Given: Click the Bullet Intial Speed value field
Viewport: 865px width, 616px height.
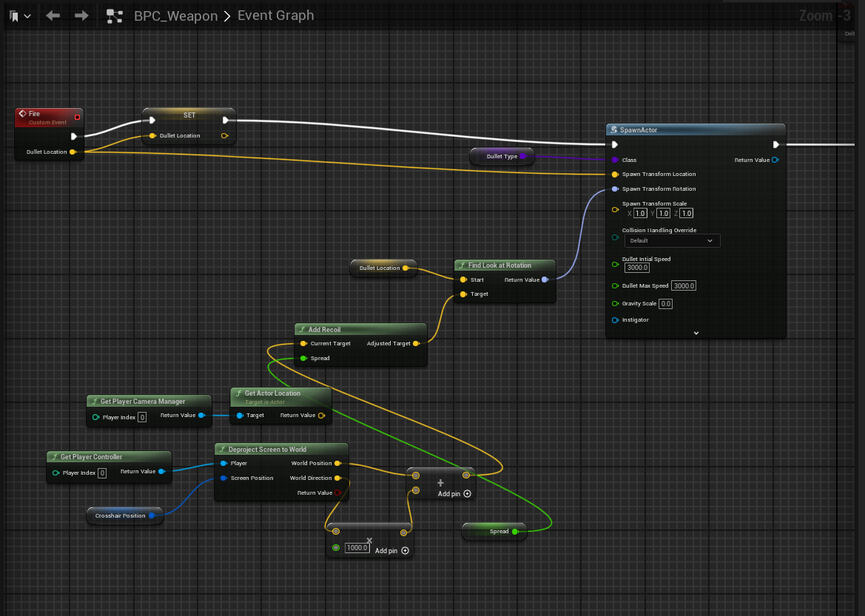Looking at the screenshot, I should 637,268.
